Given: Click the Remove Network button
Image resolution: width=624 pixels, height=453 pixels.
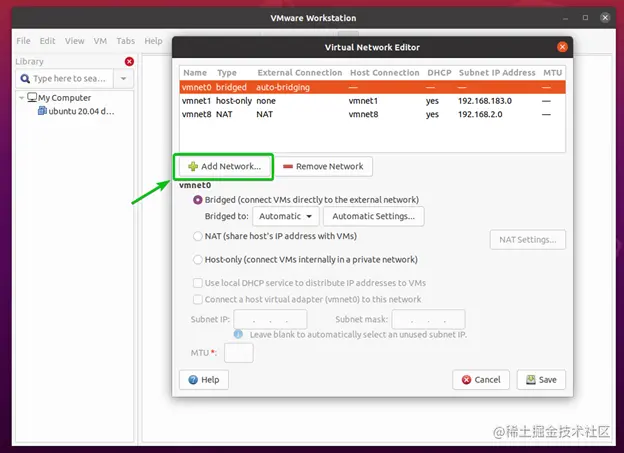Looking at the screenshot, I should tap(324, 166).
